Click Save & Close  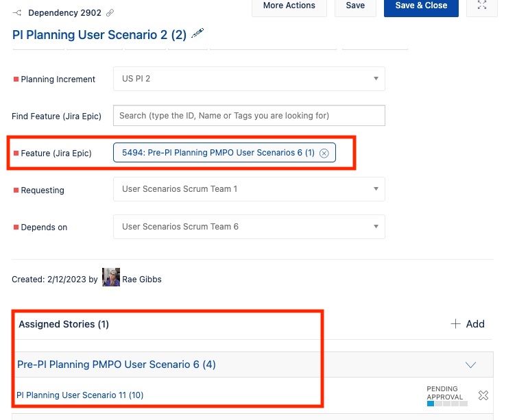pyautogui.click(x=421, y=5)
